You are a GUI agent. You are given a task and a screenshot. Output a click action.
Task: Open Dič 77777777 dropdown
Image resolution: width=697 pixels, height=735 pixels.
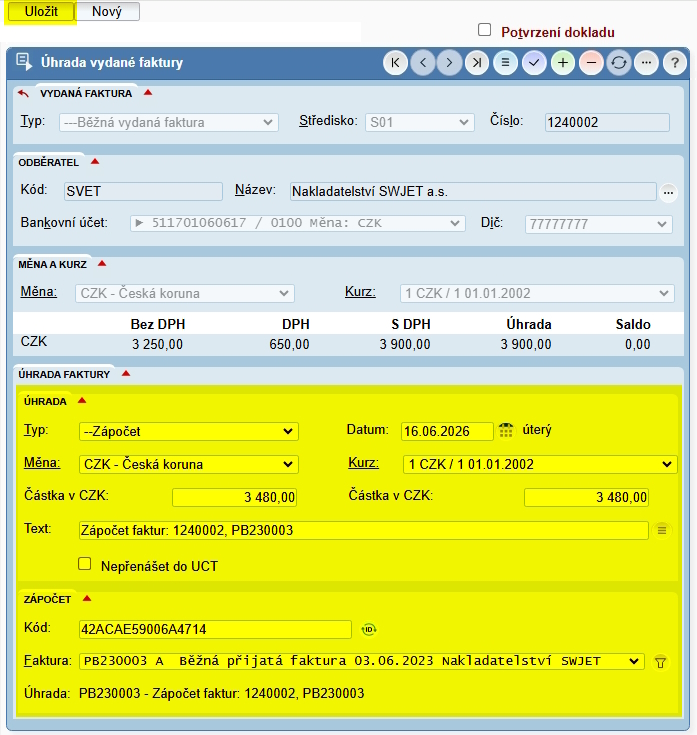599,224
